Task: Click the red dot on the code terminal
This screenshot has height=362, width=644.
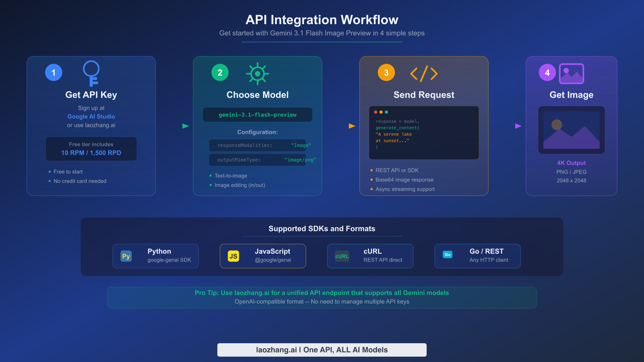Action: pos(376,112)
